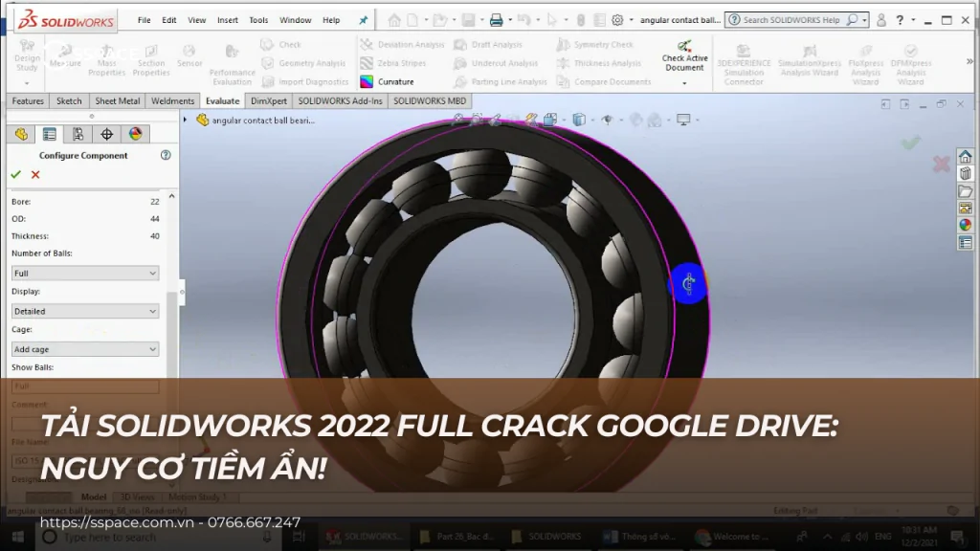Open Performance Evaluation
The height and width of the screenshot is (551, 980).
tap(232, 65)
